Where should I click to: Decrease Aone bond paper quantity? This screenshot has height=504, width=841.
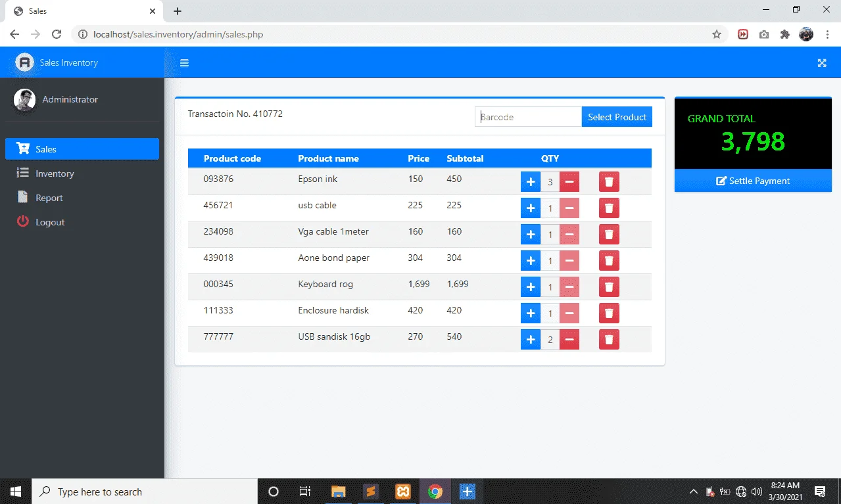click(x=569, y=261)
